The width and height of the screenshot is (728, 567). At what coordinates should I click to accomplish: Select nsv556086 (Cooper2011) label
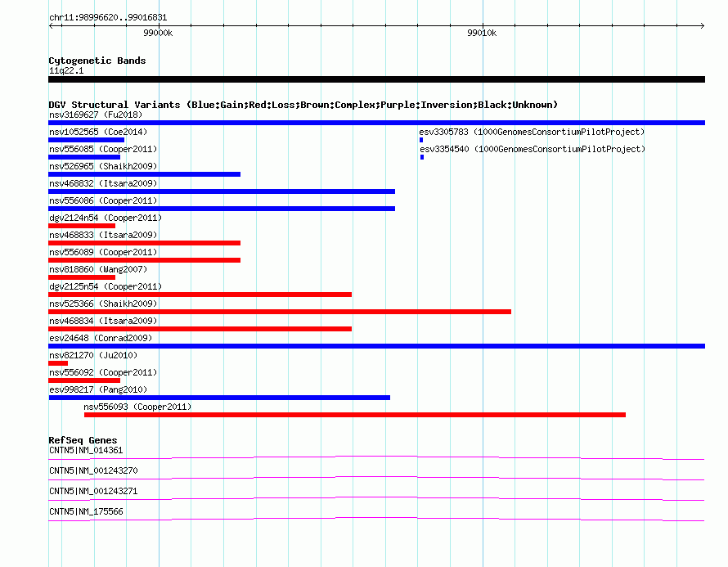coord(103,200)
